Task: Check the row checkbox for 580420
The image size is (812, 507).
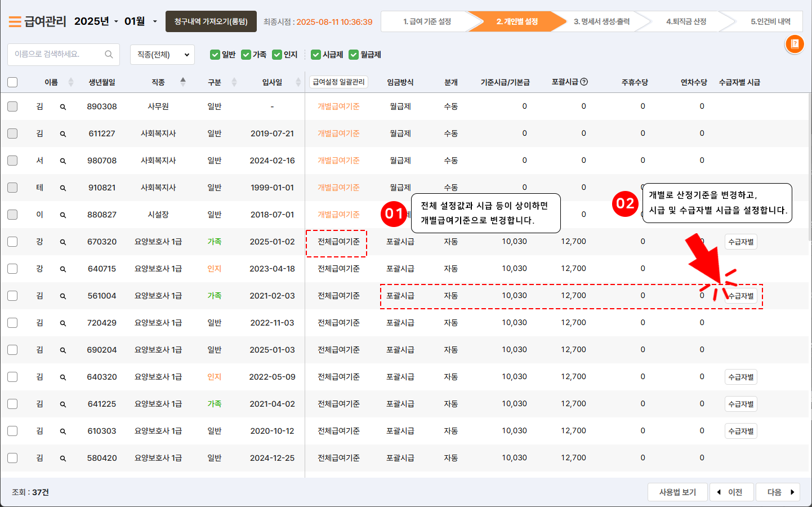Action: tap(12, 458)
